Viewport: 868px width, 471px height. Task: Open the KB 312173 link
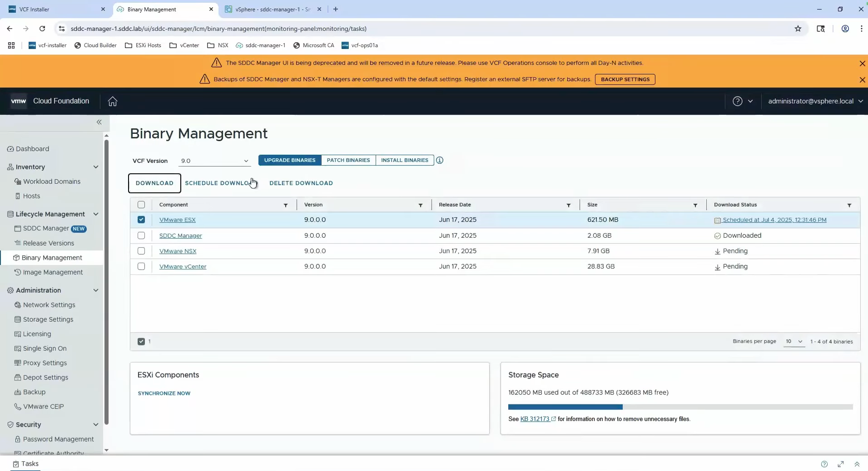[x=535, y=419]
